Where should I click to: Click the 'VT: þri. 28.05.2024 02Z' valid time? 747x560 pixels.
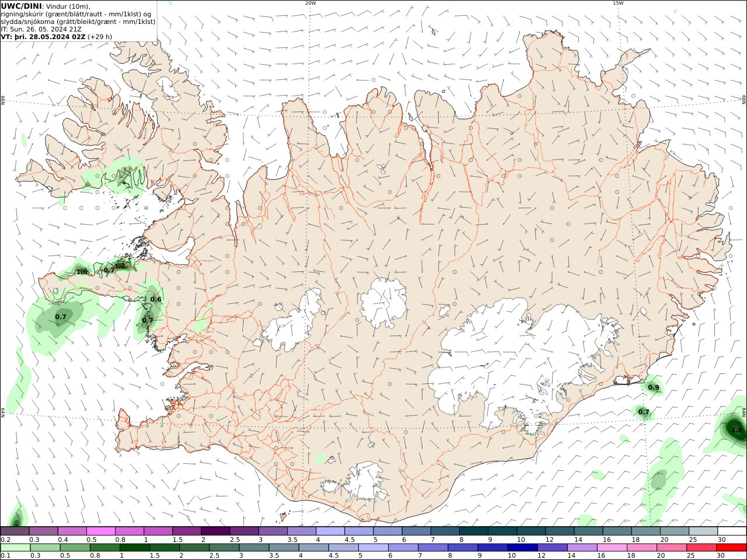tap(43, 37)
